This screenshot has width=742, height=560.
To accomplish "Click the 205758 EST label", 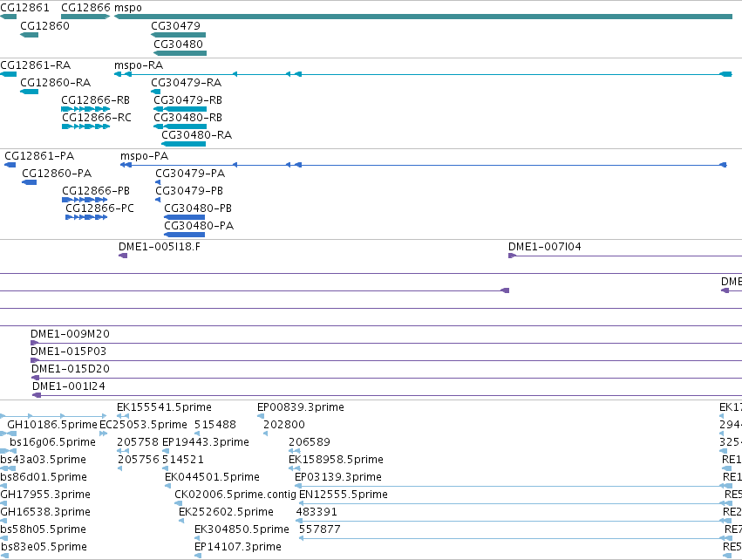I will (x=138, y=442).
